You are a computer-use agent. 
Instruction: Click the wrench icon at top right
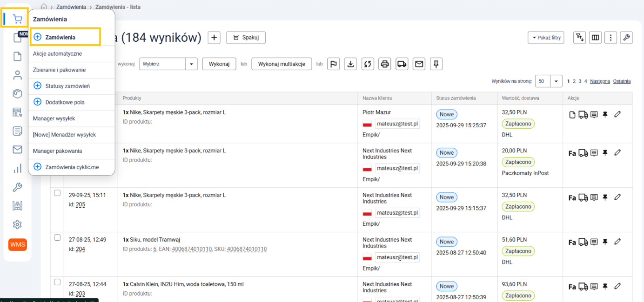click(x=626, y=38)
